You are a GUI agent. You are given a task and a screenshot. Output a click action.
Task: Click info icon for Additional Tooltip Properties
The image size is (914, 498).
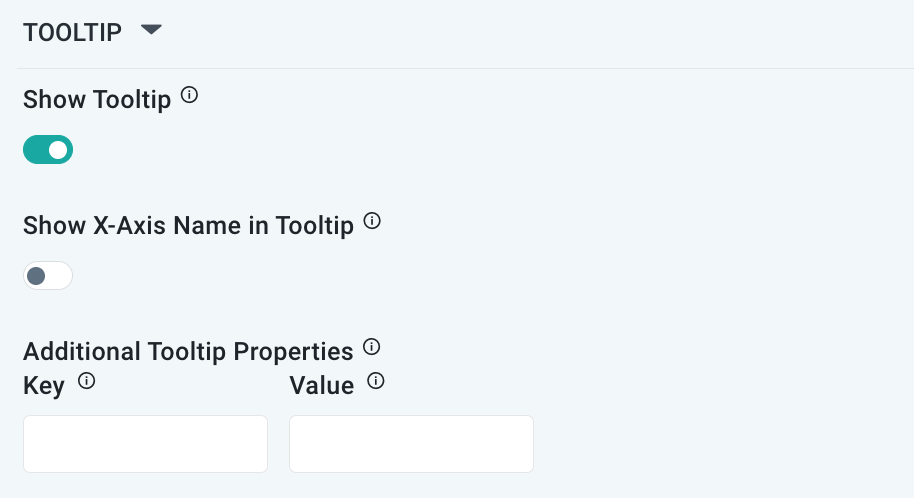372,348
